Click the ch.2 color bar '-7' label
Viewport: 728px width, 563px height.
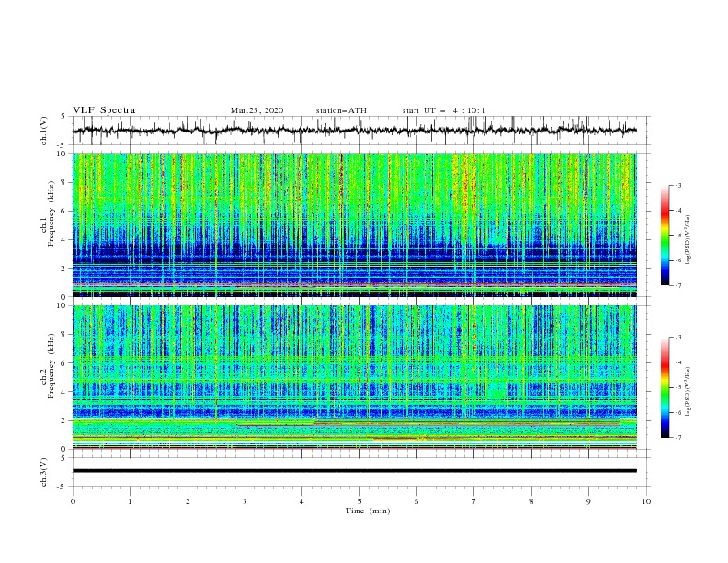677,438
